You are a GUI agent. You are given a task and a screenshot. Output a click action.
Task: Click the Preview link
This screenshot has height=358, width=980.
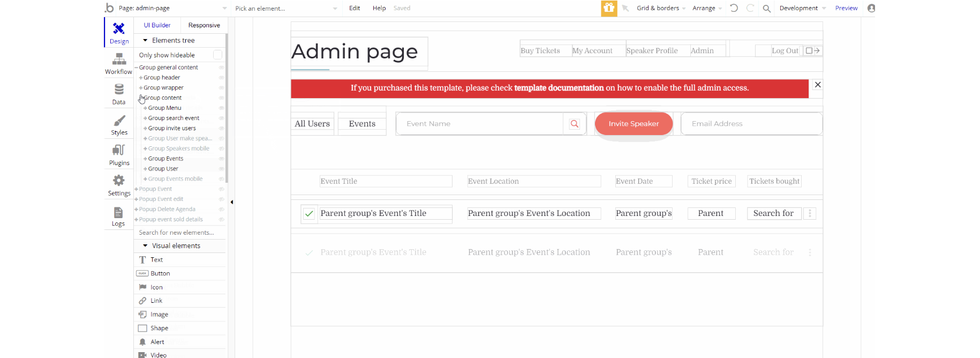(846, 8)
